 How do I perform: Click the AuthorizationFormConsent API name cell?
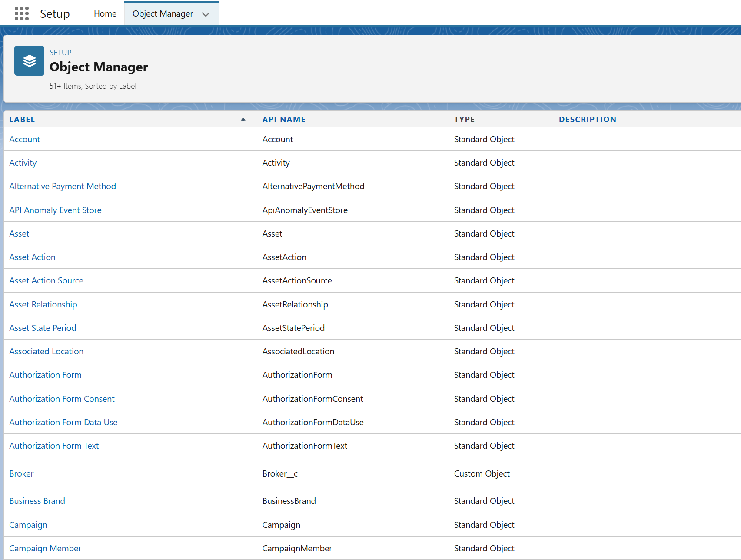[312, 399]
